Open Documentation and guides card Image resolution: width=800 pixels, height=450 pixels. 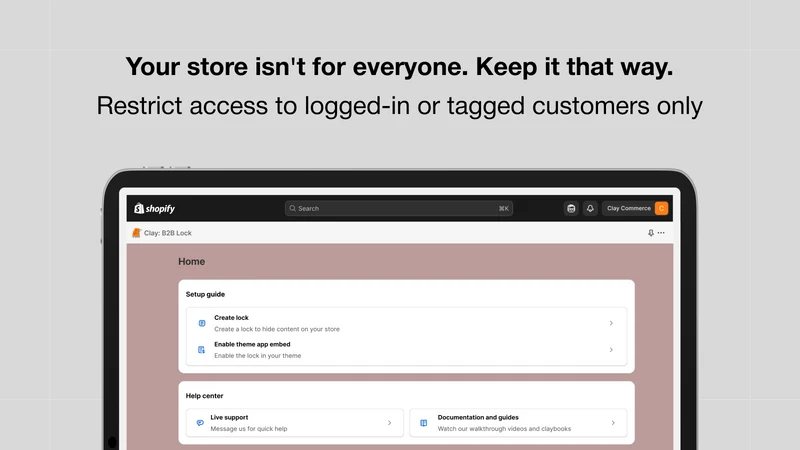point(518,422)
